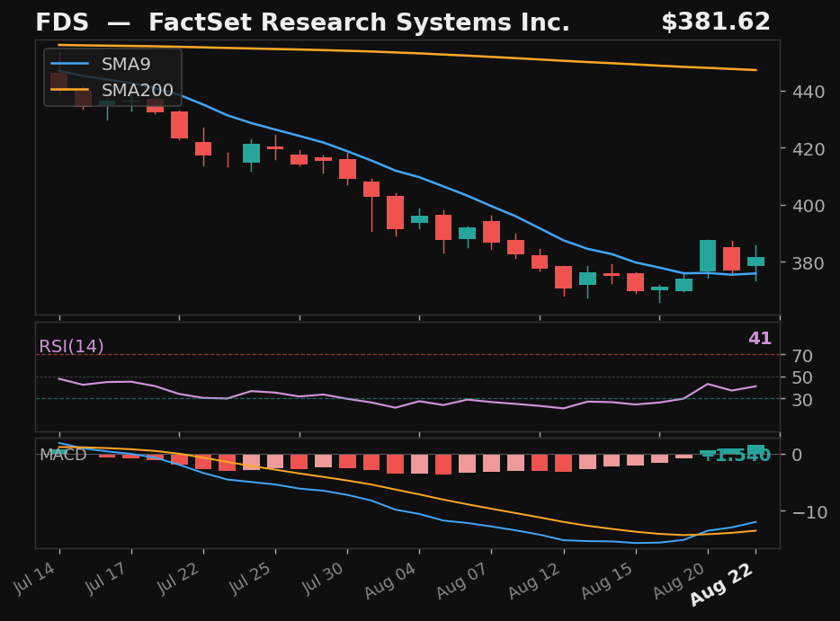
Task: Click the large green Aug 20 candlestick
Action: coord(708,256)
